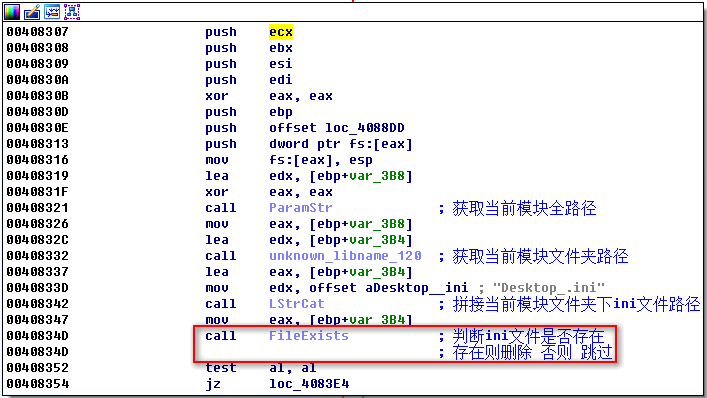707x398 pixels.
Task: Click address 00408354
Action: click(37, 384)
